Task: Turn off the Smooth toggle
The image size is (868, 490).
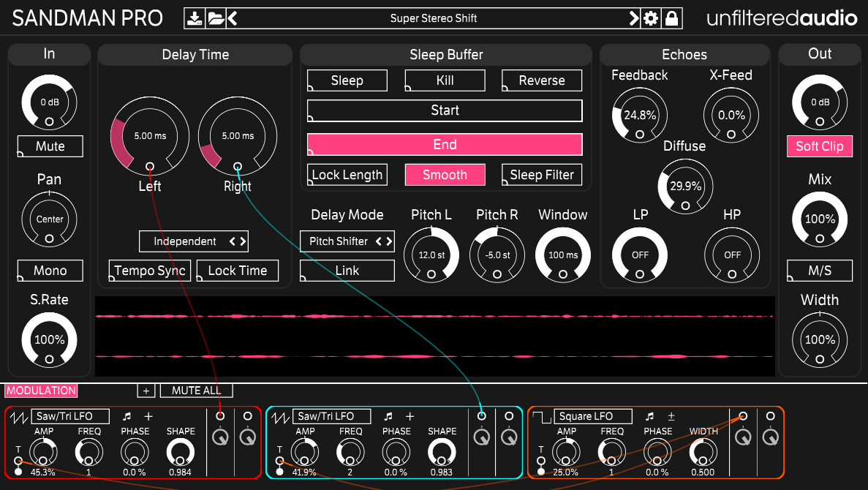Action: [x=445, y=175]
